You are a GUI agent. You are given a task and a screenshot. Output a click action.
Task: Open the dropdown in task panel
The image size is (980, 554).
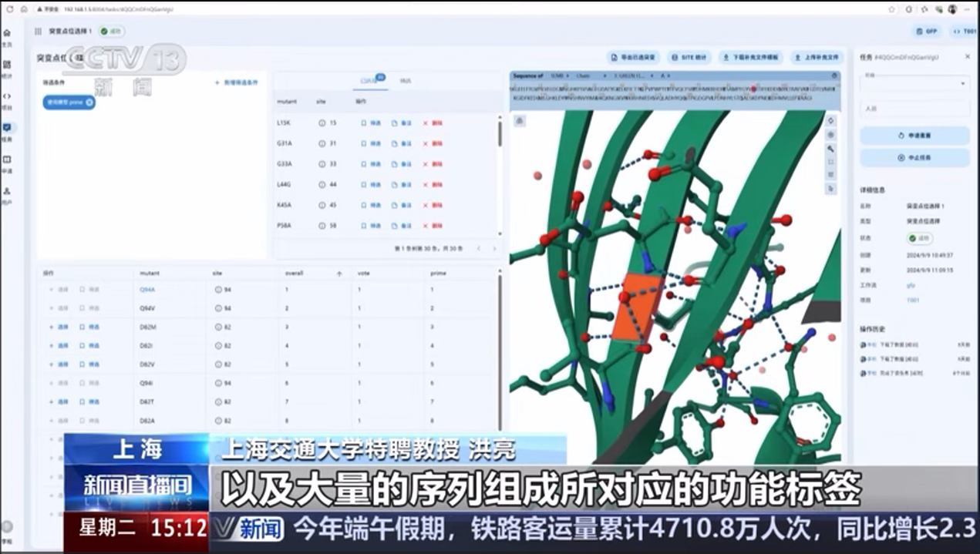(914, 82)
